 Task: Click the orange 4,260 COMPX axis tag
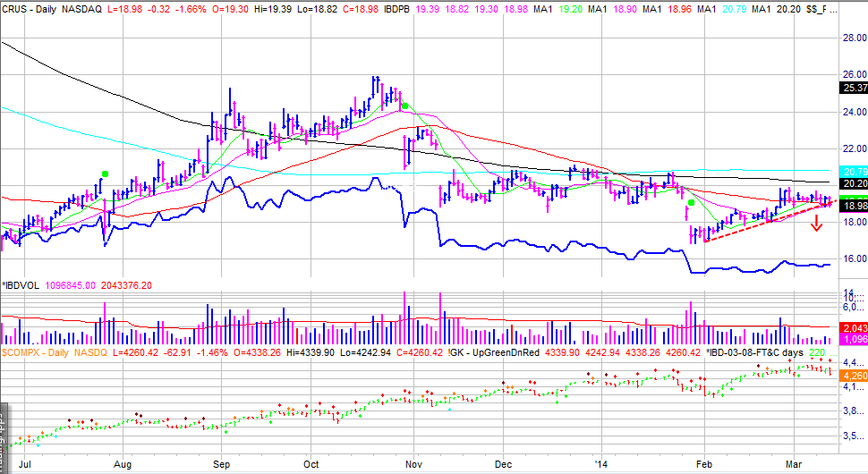coord(855,376)
